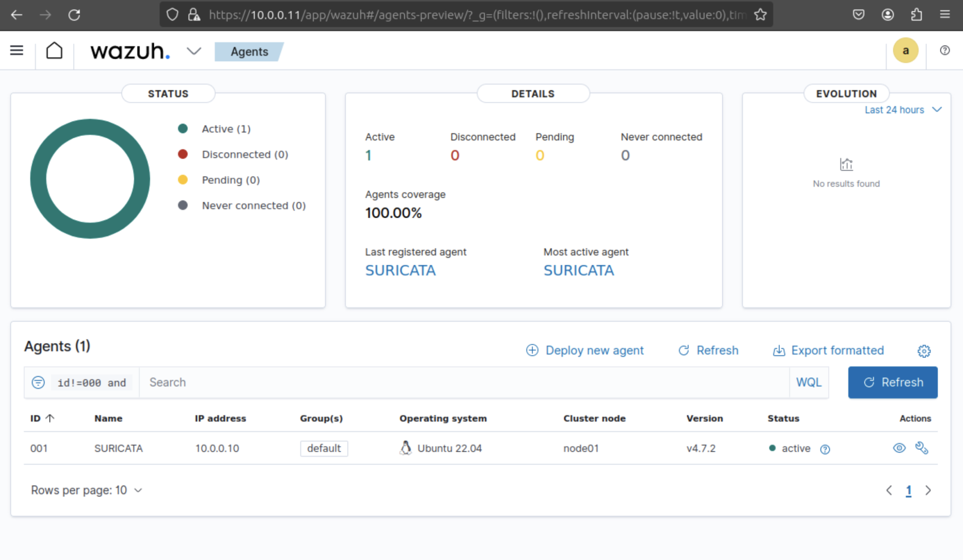The image size is (963, 560).
Task: Open the agents table settings gear icon
Action: point(924,351)
